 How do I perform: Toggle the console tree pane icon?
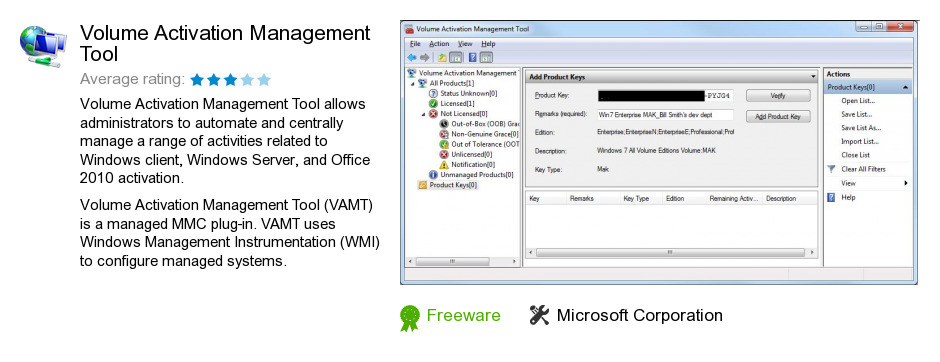pyautogui.click(x=455, y=58)
